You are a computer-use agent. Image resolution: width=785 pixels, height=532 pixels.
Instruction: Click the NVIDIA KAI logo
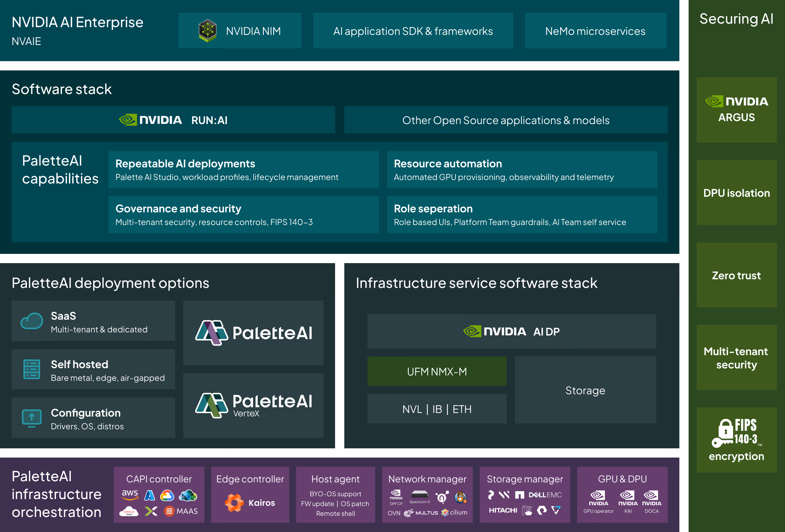tap(628, 498)
